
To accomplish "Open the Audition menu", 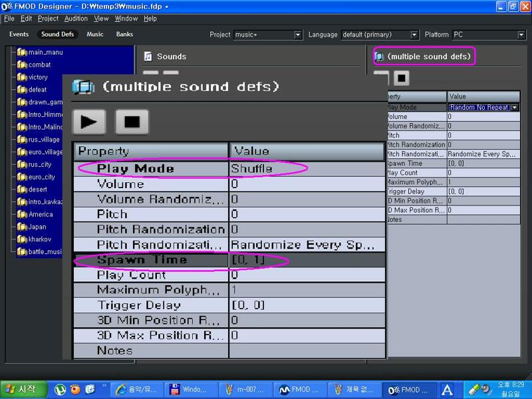I will point(76,19).
